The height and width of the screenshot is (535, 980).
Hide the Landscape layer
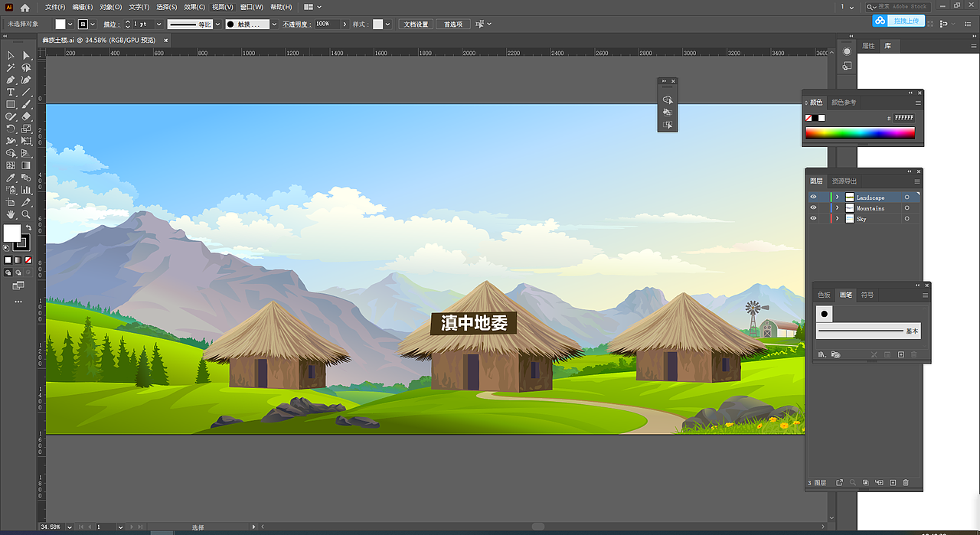pyautogui.click(x=813, y=197)
